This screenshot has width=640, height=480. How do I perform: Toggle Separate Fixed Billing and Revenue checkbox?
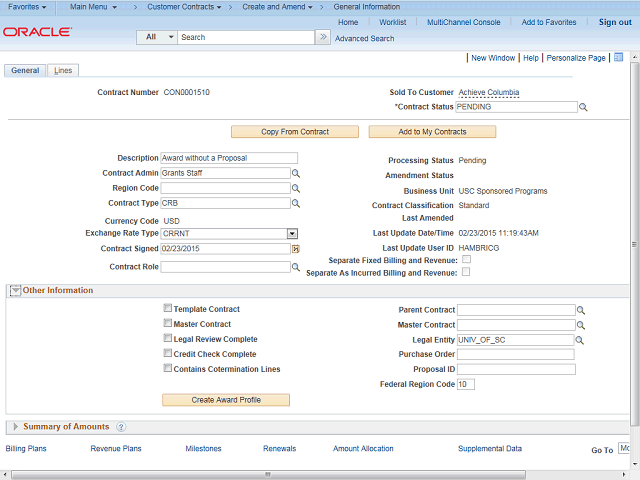click(x=465, y=260)
